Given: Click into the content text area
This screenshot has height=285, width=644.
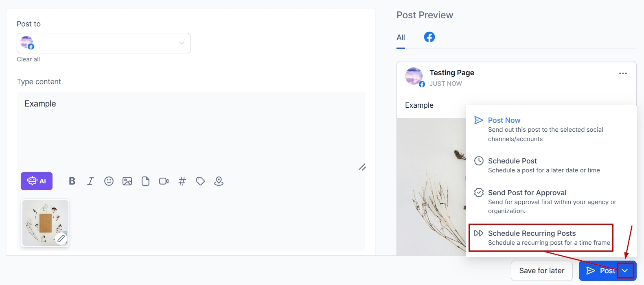Looking at the screenshot, I should coord(191,130).
